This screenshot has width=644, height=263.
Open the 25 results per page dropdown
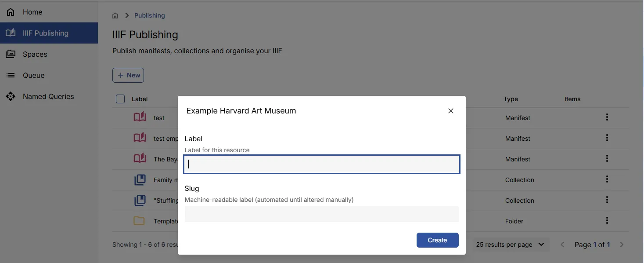point(511,244)
